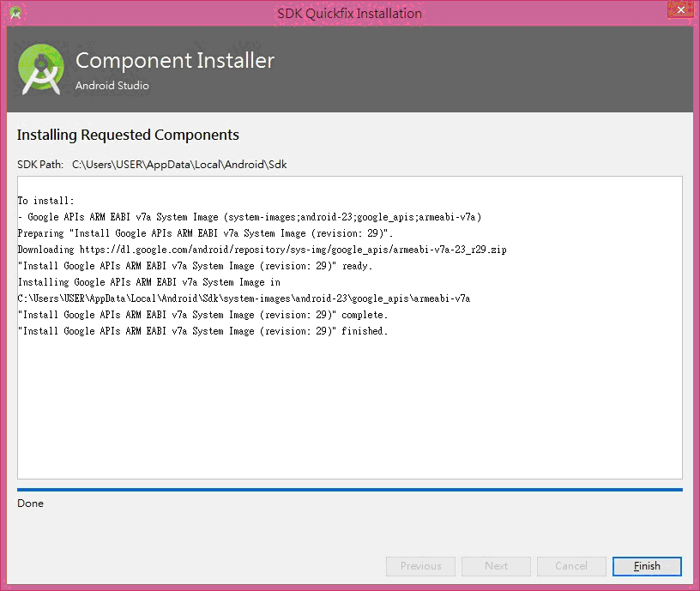Click the install path line ending armeabi-v7a
Viewport: 700px width, 591px height.
[244, 299]
